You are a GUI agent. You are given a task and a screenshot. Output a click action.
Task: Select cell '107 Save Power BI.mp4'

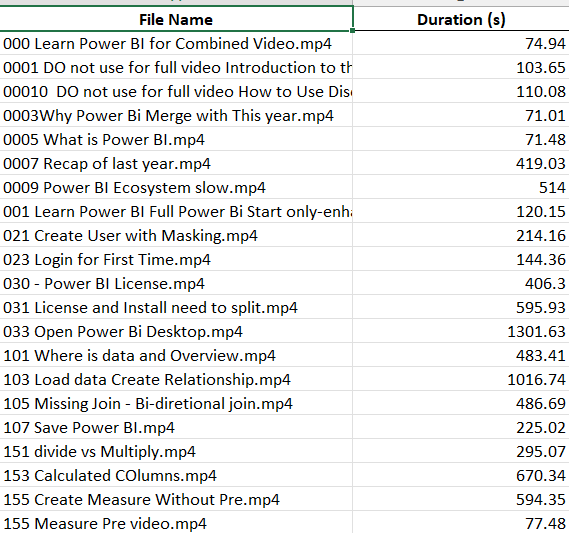coord(176,427)
